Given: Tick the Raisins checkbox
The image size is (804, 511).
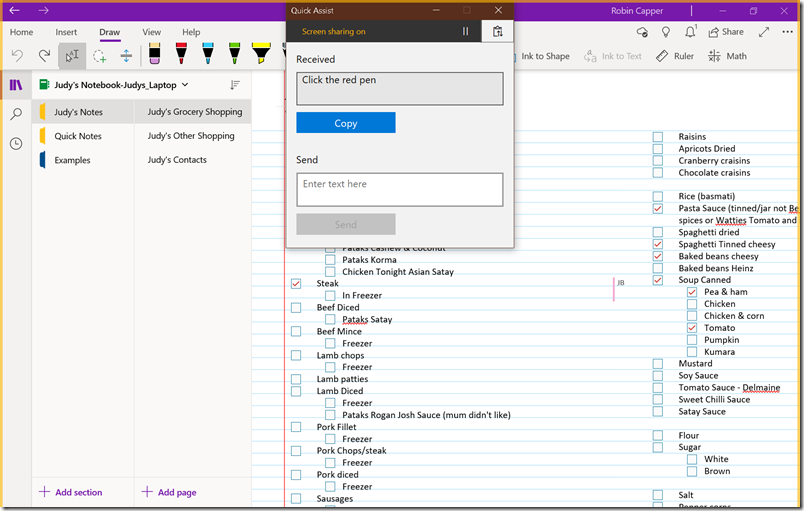Looking at the screenshot, I should point(658,137).
